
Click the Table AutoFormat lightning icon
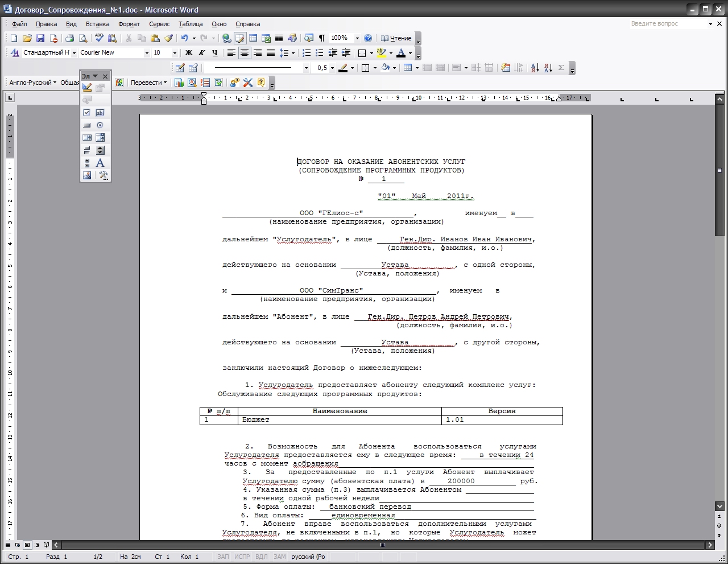click(x=506, y=68)
